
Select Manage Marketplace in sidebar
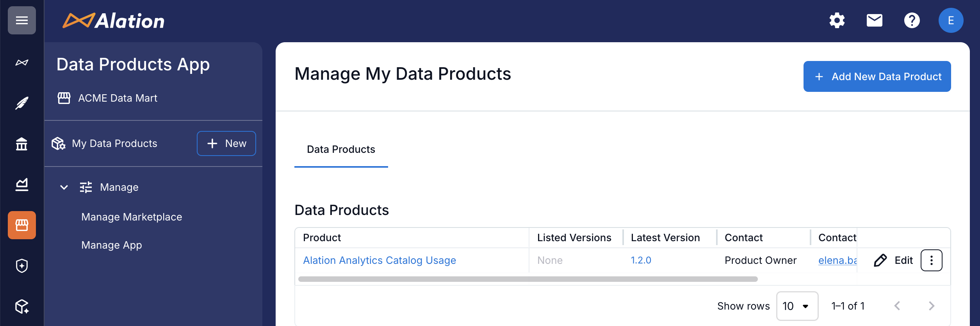132,217
